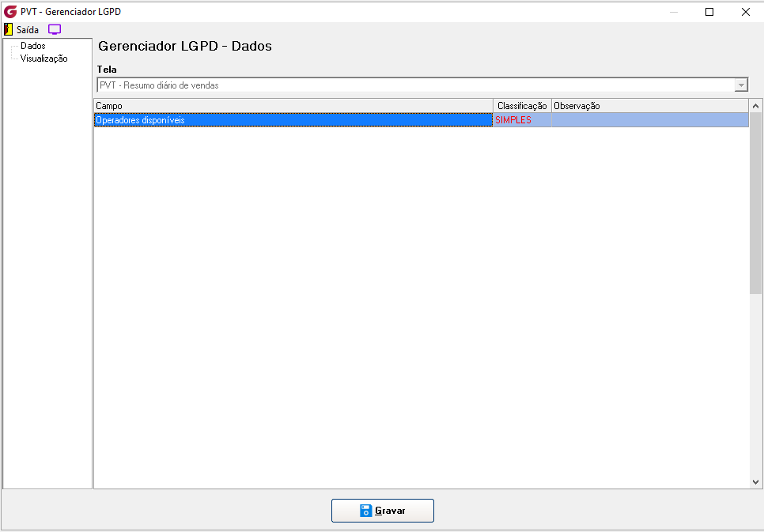Close the Gerenciador LGPD window
The width and height of the screenshot is (764, 532).
(x=746, y=12)
